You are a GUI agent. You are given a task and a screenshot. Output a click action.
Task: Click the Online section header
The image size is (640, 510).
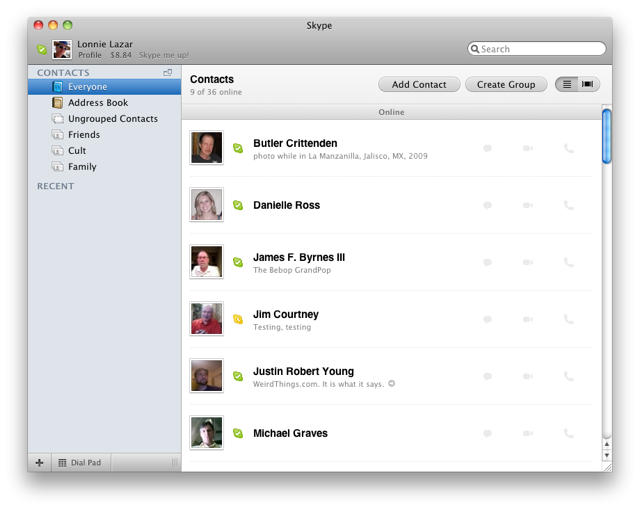391,112
